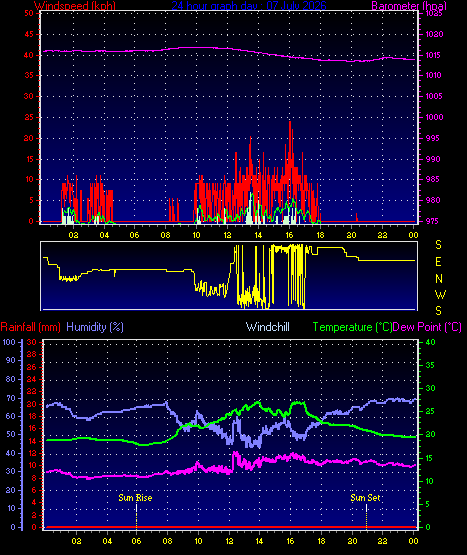The image size is (467, 555).
Task: Select the Rainfall (mm) legend label
Action: tap(30, 327)
